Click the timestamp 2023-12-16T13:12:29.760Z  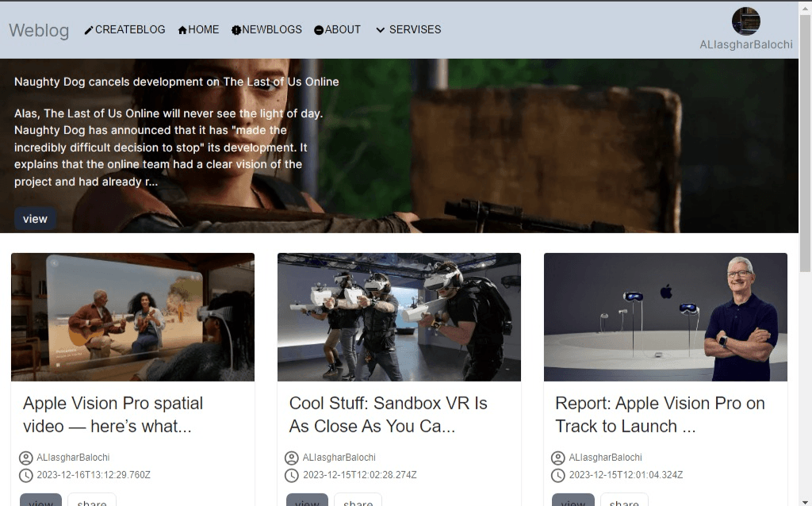[x=94, y=475]
